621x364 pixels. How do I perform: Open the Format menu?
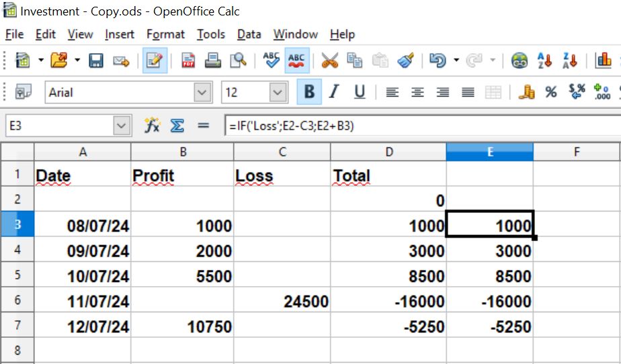coord(165,34)
